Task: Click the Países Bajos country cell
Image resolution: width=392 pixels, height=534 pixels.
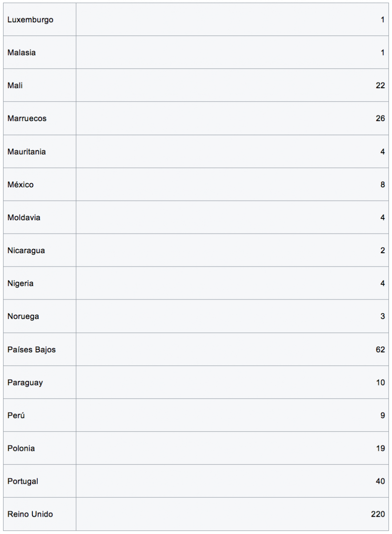Action: (x=32, y=349)
